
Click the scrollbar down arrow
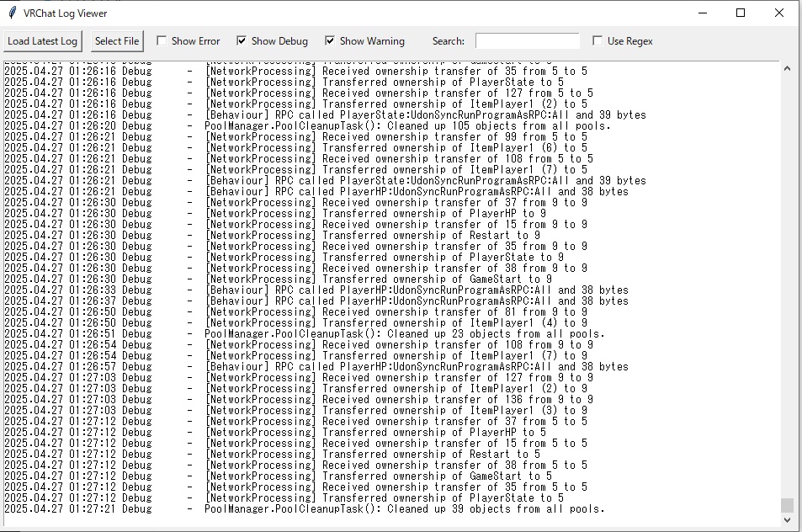click(787, 519)
